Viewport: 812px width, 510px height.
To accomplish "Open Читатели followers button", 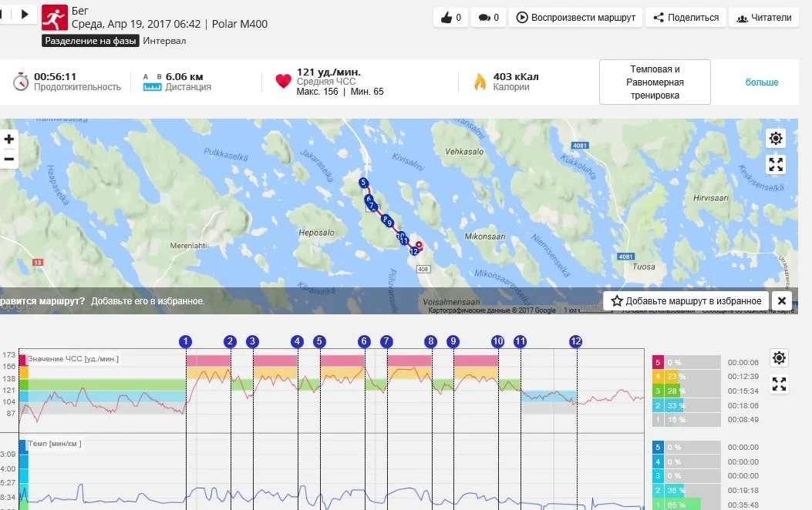I will coord(764,18).
